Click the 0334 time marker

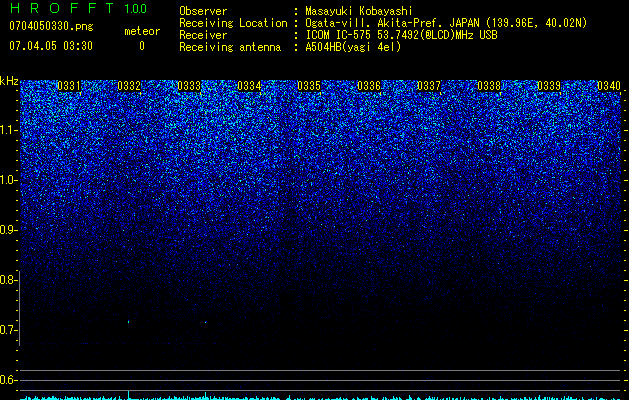pos(249,86)
